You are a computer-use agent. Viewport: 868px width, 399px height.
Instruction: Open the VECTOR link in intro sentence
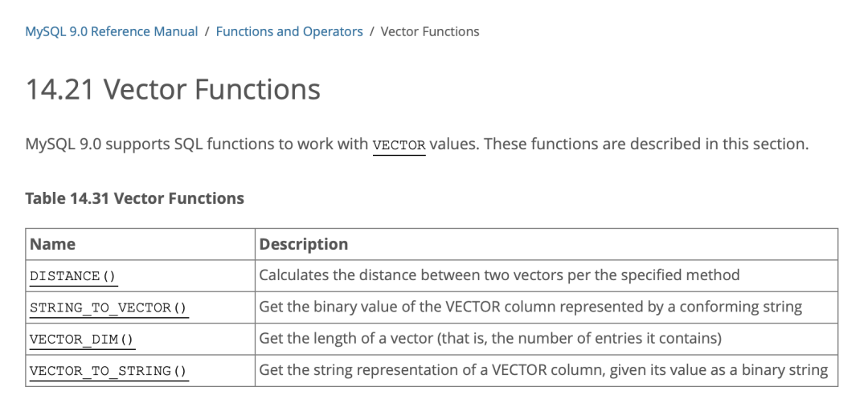399,145
